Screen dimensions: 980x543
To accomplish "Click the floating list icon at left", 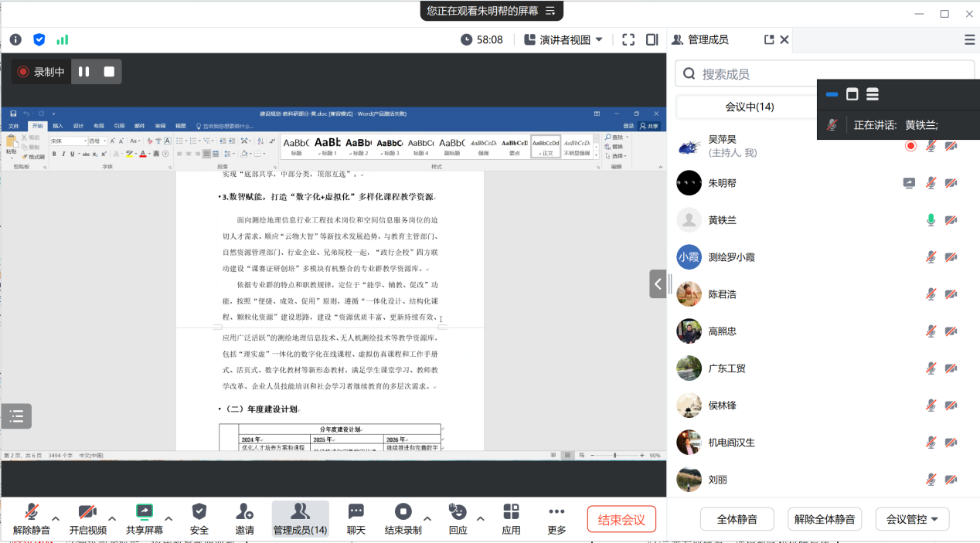I will point(16,416).
